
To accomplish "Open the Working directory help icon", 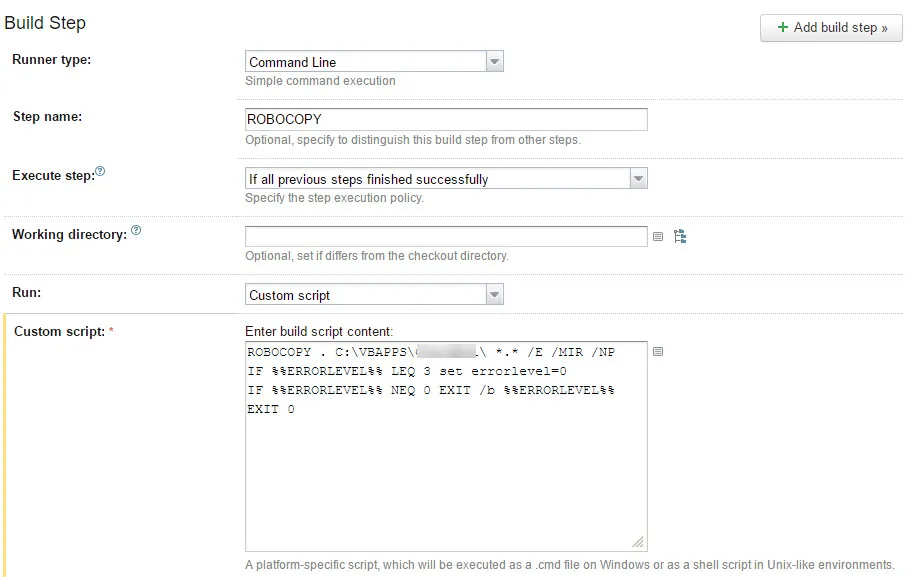I will coord(136,230).
